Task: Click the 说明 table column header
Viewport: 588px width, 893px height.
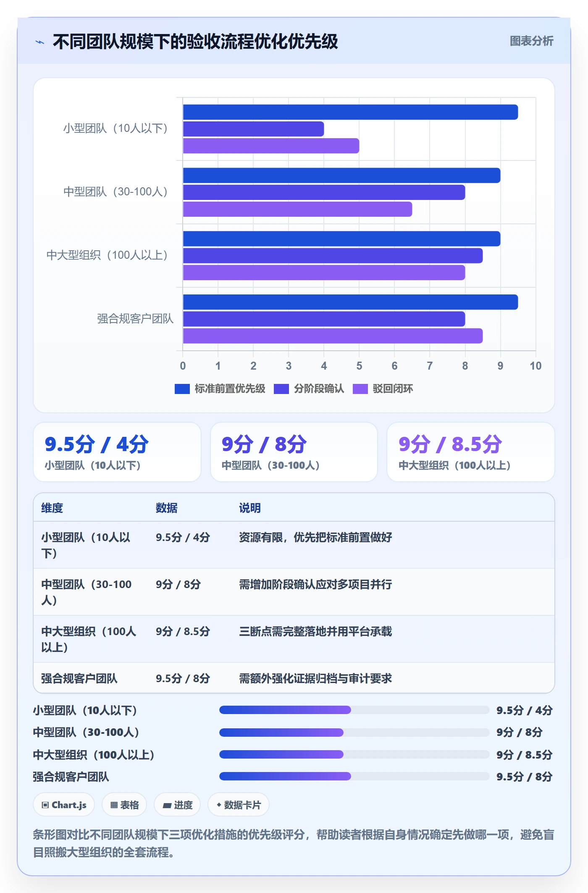Action: pos(250,508)
